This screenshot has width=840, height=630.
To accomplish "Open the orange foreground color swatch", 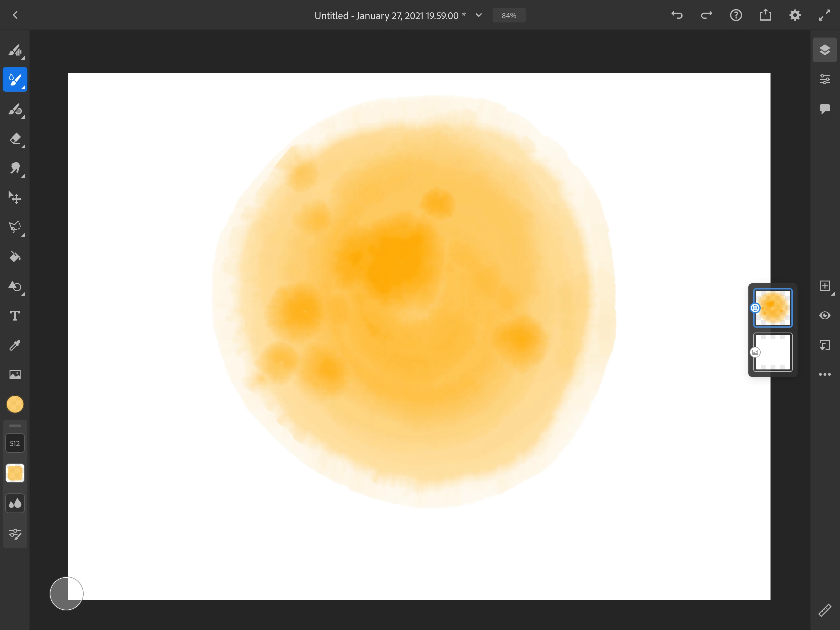I will (x=15, y=404).
